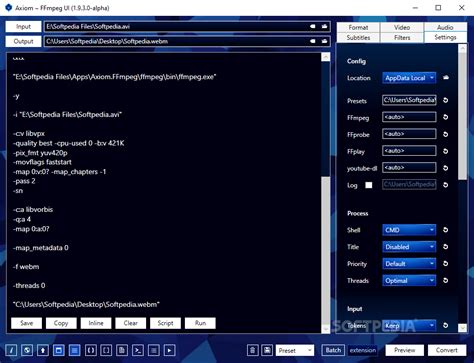Image resolution: width=474 pixels, height=363 pixels.
Task: Click the Run button
Action: tap(200, 323)
